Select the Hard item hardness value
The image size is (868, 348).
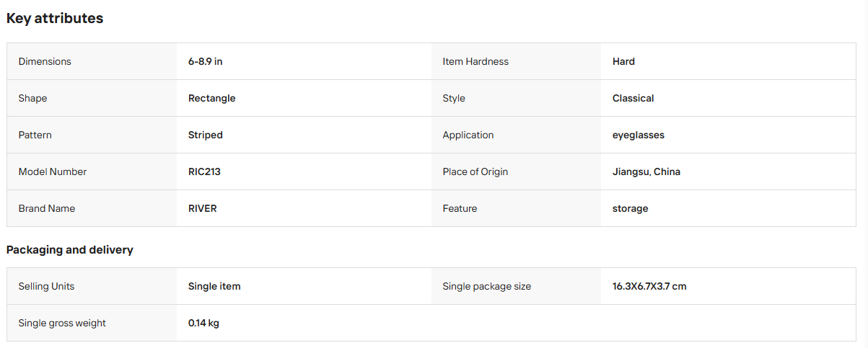click(623, 61)
